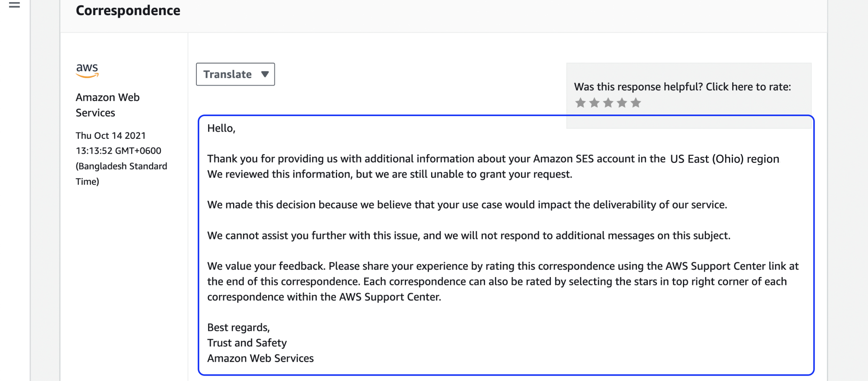Rate the response three stars
Image resolution: width=868 pixels, height=381 pixels.
click(608, 103)
